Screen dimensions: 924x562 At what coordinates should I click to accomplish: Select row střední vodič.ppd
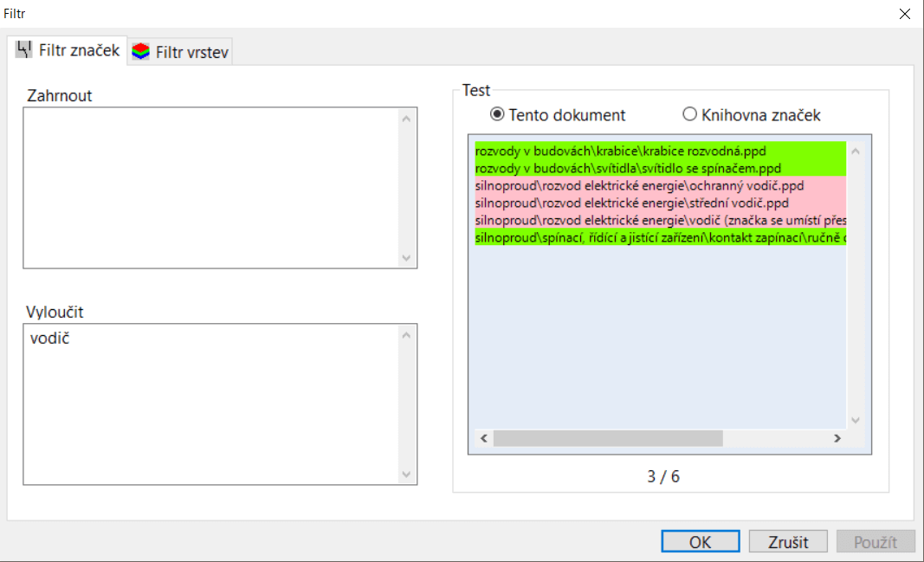(660, 203)
